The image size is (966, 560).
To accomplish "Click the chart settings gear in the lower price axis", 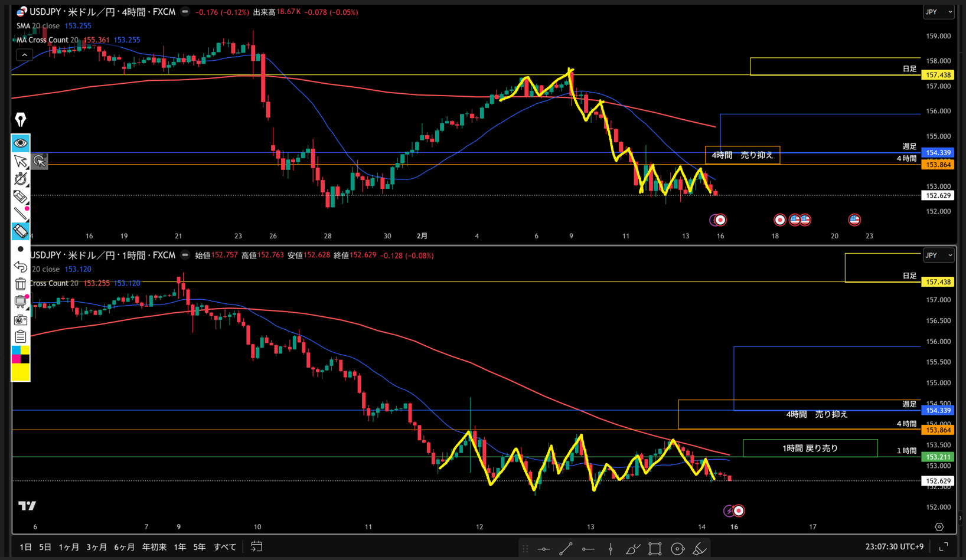I will (939, 526).
